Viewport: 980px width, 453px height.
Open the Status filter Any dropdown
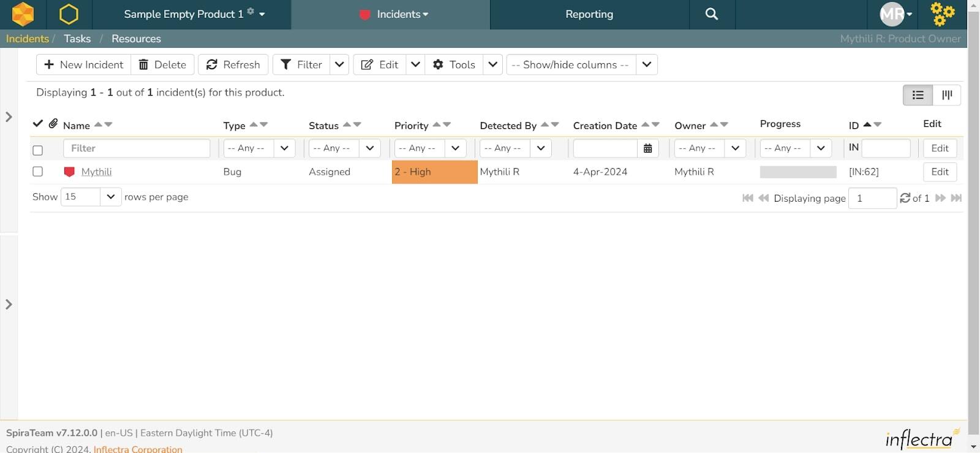[x=344, y=148]
